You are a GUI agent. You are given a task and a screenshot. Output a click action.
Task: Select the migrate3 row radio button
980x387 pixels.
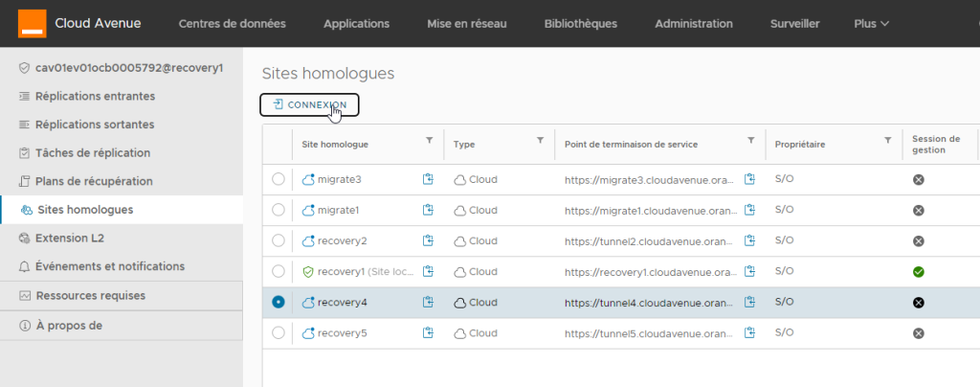point(278,179)
